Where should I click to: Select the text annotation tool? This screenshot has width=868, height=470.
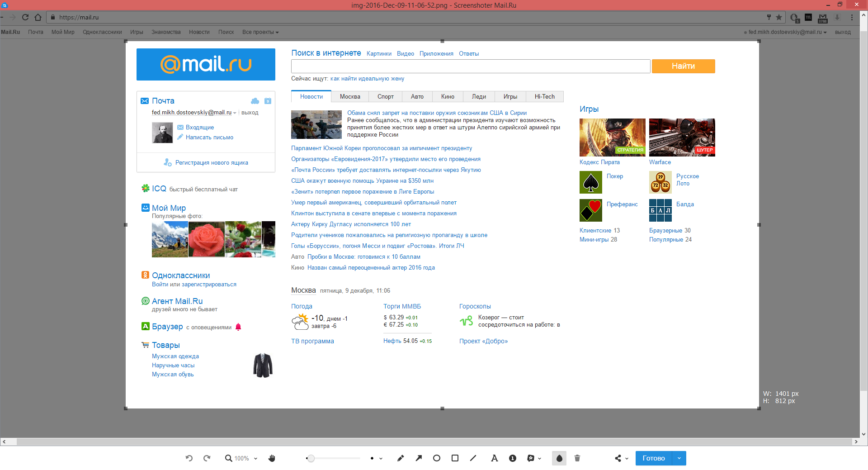pos(495,458)
